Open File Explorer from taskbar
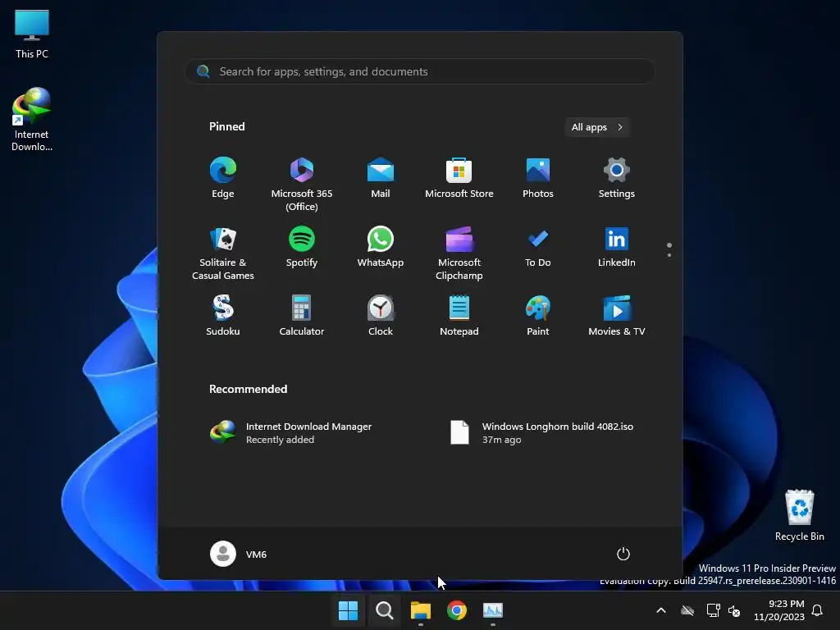 click(x=421, y=610)
